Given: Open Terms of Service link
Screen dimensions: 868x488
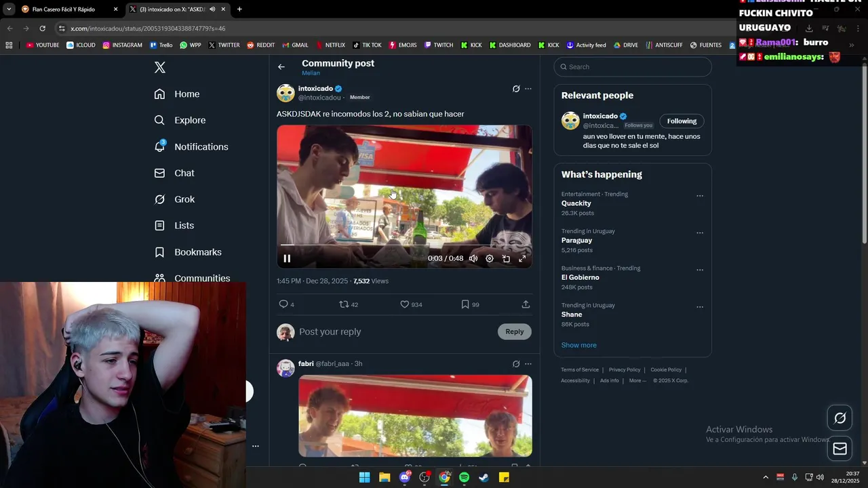Looking at the screenshot, I should click(580, 369).
